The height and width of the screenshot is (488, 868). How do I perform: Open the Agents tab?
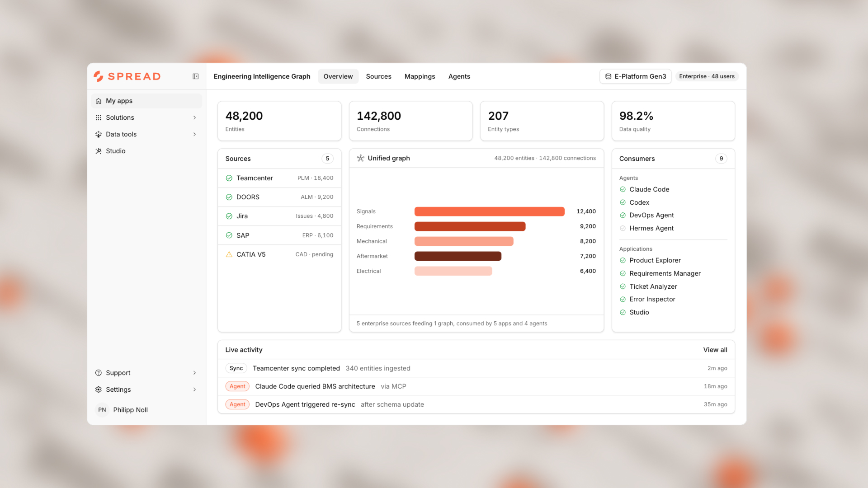(459, 76)
